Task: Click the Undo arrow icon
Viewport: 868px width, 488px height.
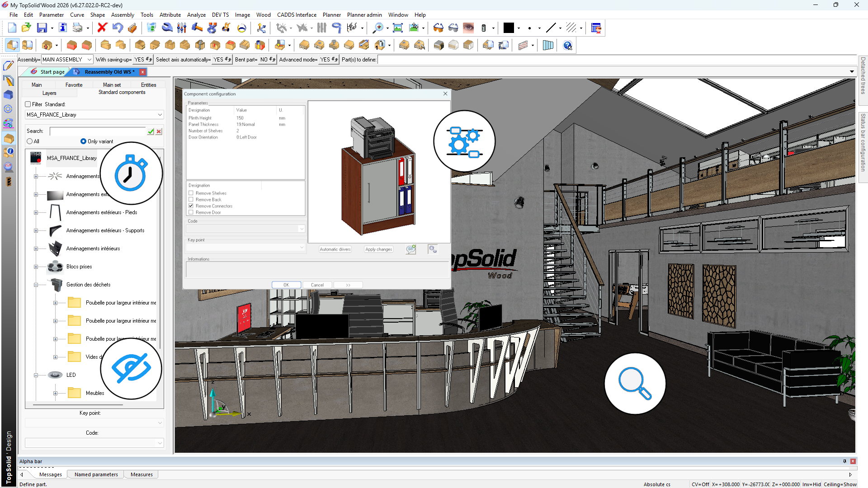Action: click(x=118, y=28)
